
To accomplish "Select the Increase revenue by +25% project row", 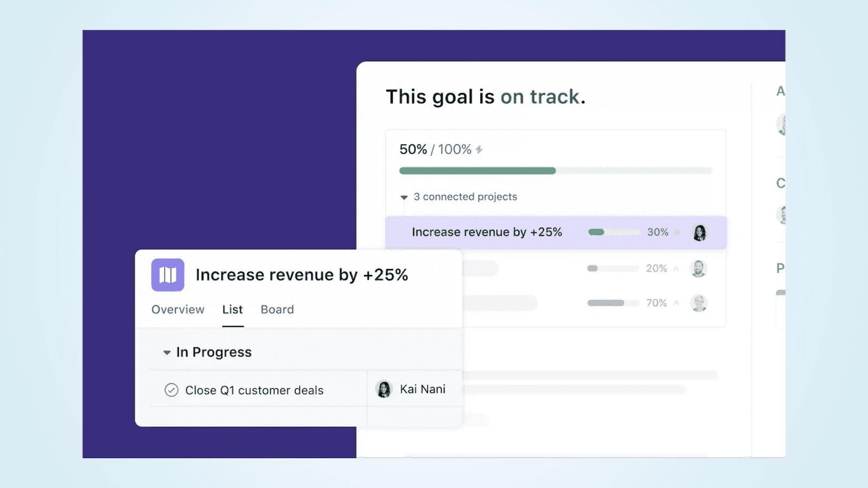I will click(487, 232).
